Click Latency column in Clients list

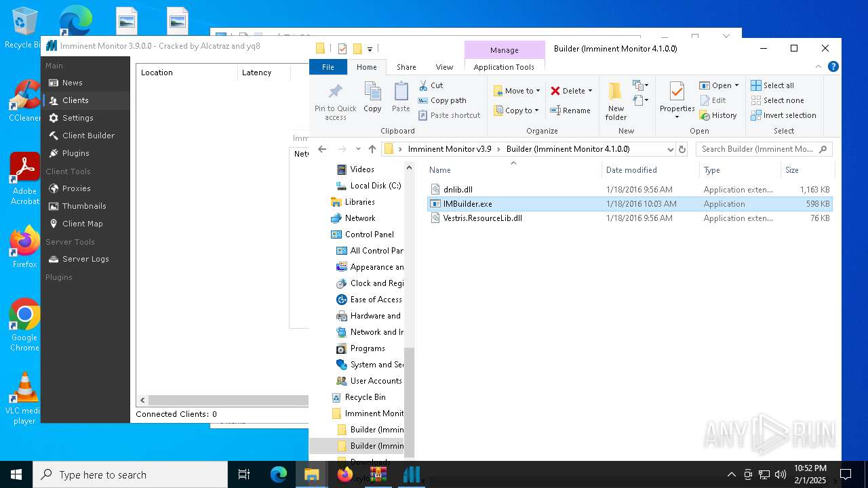pyautogui.click(x=264, y=73)
